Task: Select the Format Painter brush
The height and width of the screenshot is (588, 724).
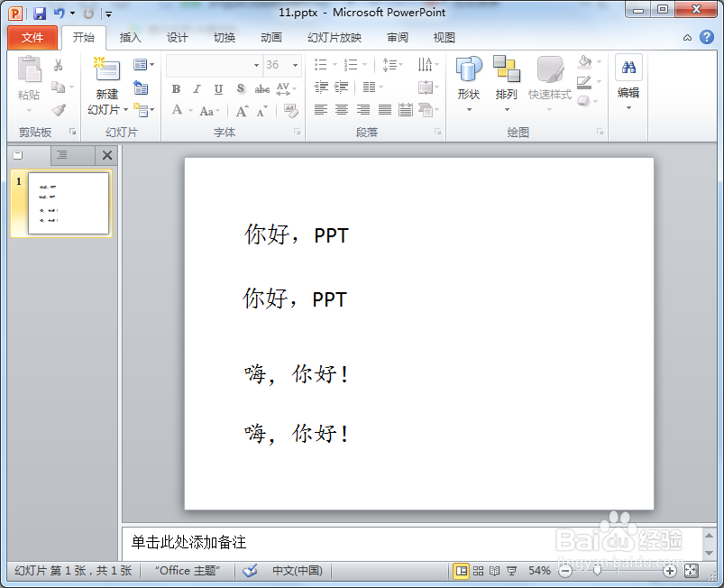Action: [x=59, y=109]
